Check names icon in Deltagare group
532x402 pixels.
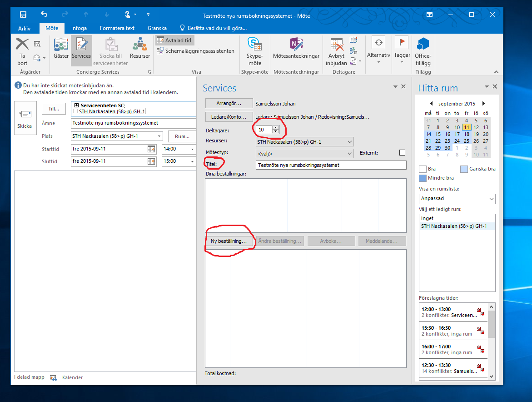point(353,51)
